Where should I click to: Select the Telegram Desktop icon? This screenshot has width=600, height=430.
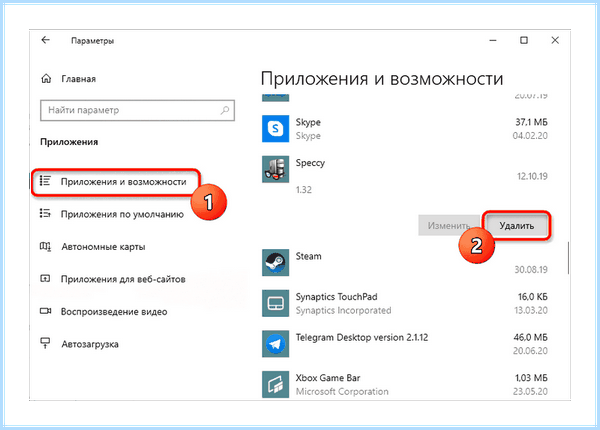tap(276, 344)
